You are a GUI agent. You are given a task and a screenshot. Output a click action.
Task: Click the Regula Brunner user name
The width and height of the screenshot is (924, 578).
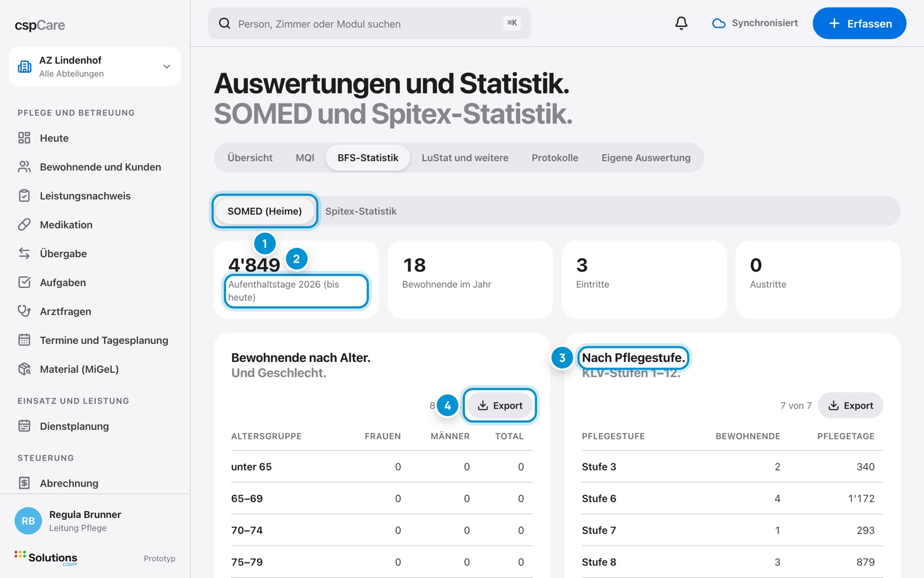pyautogui.click(x=85, y=514)
